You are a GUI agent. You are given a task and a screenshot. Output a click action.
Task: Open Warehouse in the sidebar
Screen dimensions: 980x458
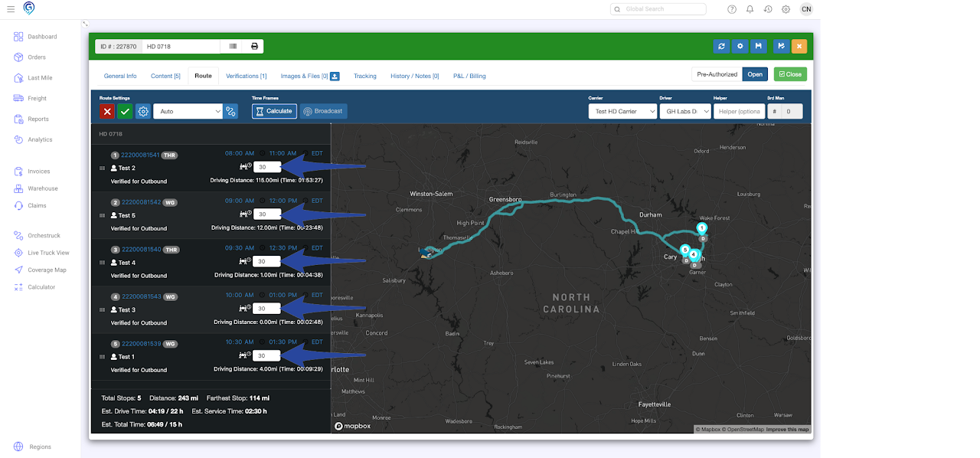tap(43, 188)
